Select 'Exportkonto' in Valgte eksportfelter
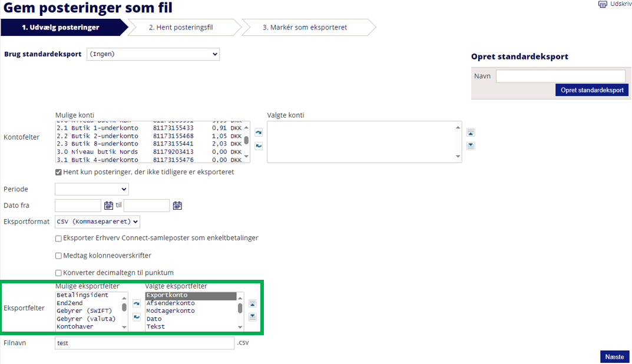Image resolution: width=632 pixels, height=364 pixels. [x=191, y=295]
